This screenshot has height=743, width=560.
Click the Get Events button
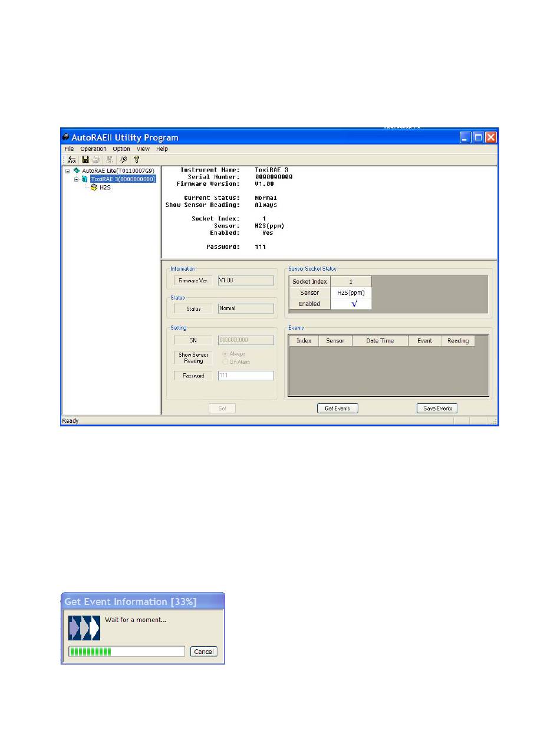pos(338,408)
